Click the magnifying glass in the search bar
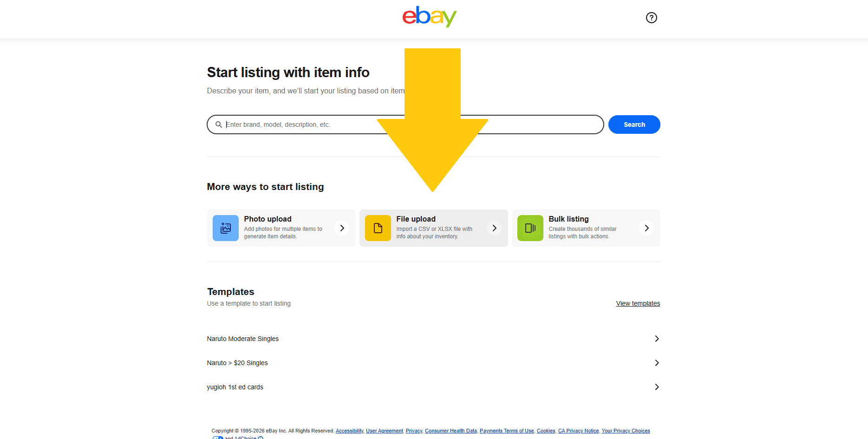This screenshot has height=439, width=868. [x=219, y=124]
